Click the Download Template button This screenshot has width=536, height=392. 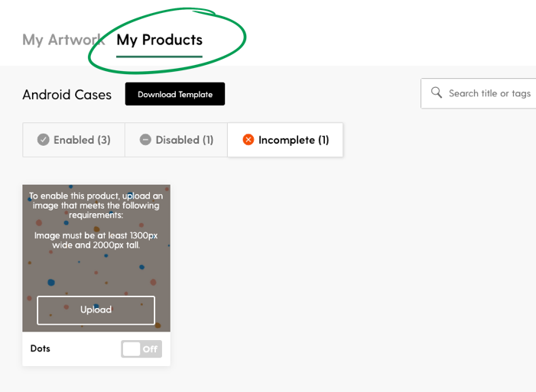175,94
